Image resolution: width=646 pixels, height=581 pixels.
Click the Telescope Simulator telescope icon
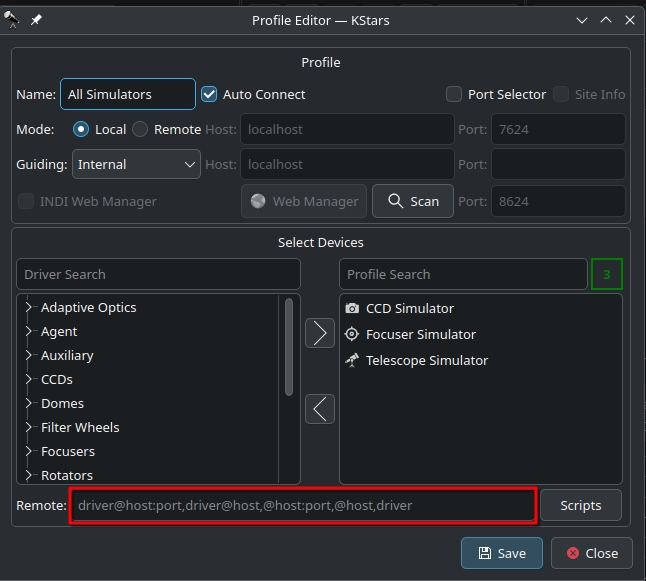coord(352,361)
